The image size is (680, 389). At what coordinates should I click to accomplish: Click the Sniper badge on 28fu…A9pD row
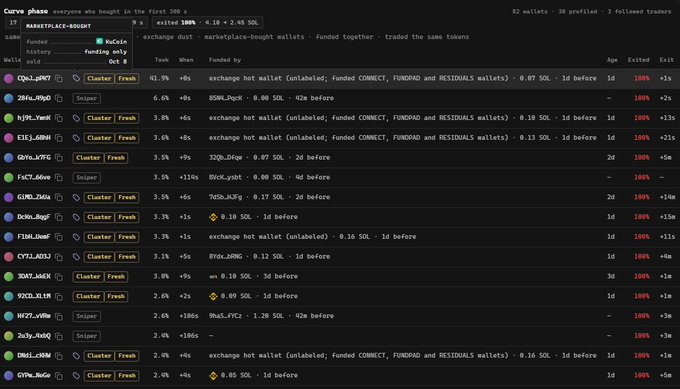87,98
